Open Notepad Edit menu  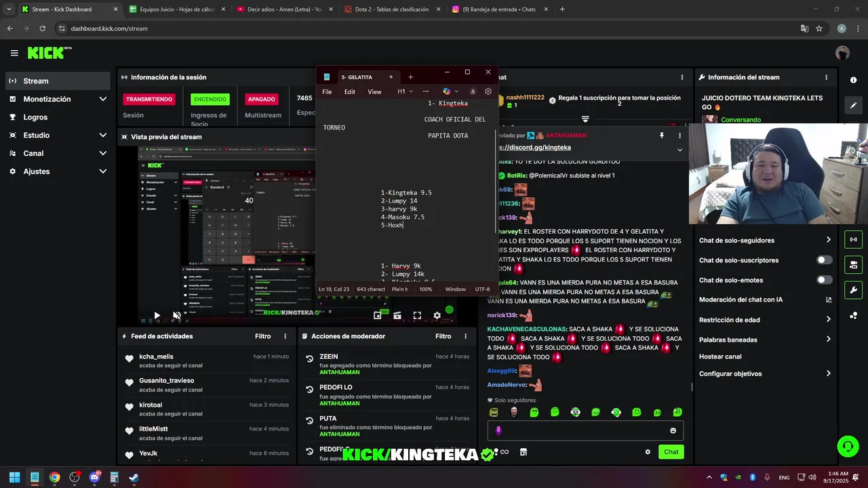point(349,91)
